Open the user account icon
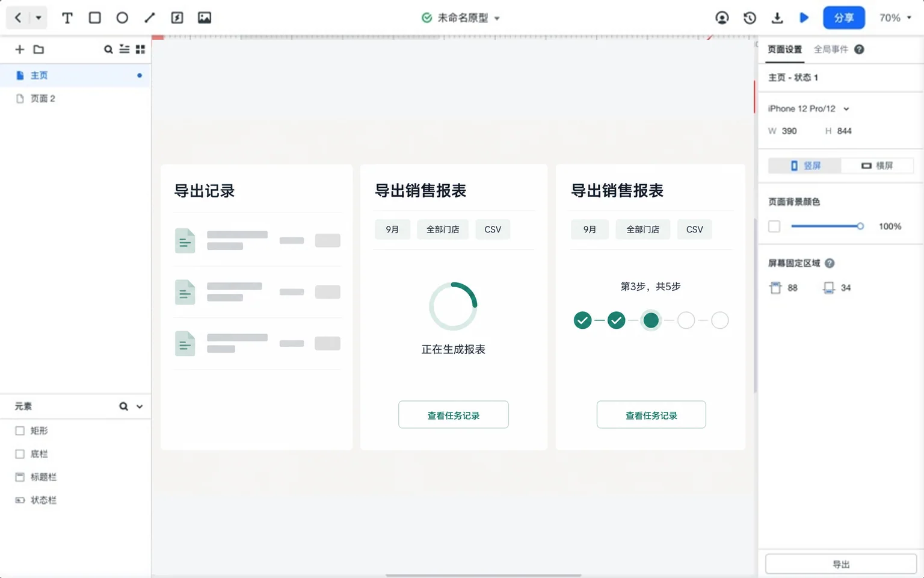Viewport: 924px width, 578px height. pyautogui.click(x=722, y=17)
